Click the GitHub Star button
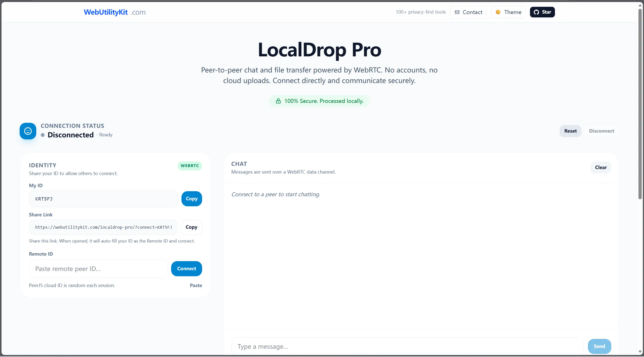Viewport: 644px width, 357px height. [x=542, y=12]
